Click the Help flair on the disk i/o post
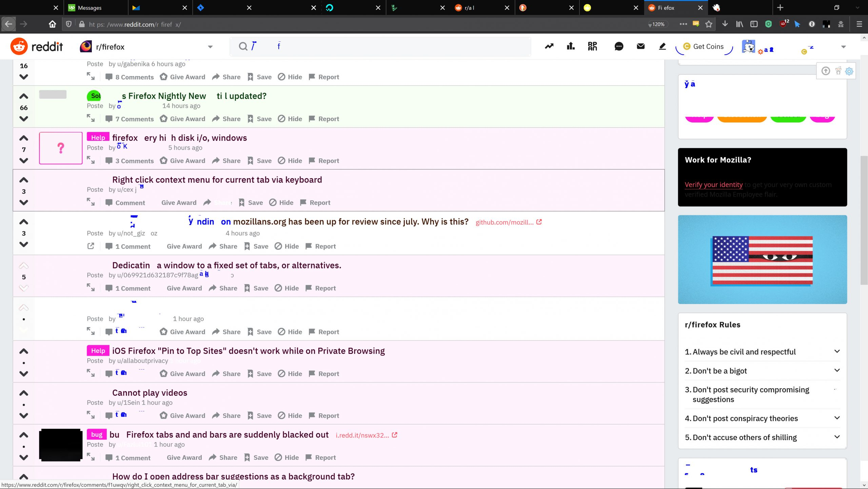Viewport: 868px width, 489px height. [98, 137]
